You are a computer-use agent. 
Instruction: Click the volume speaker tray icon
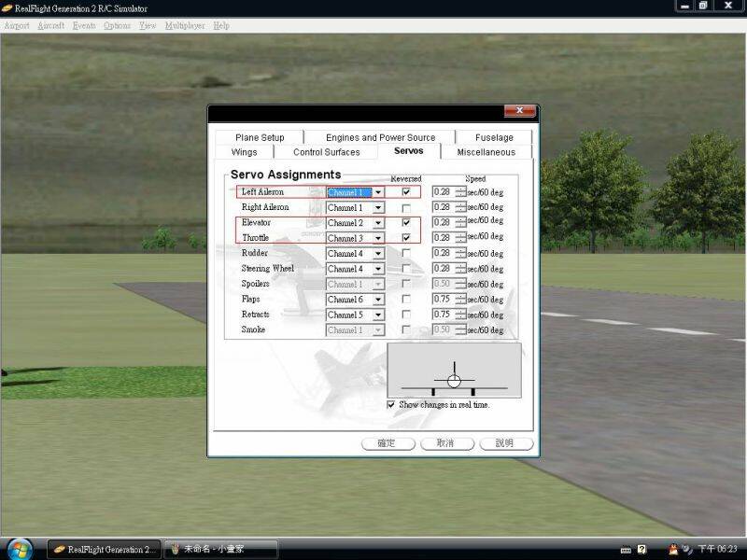tap(687, 550)
